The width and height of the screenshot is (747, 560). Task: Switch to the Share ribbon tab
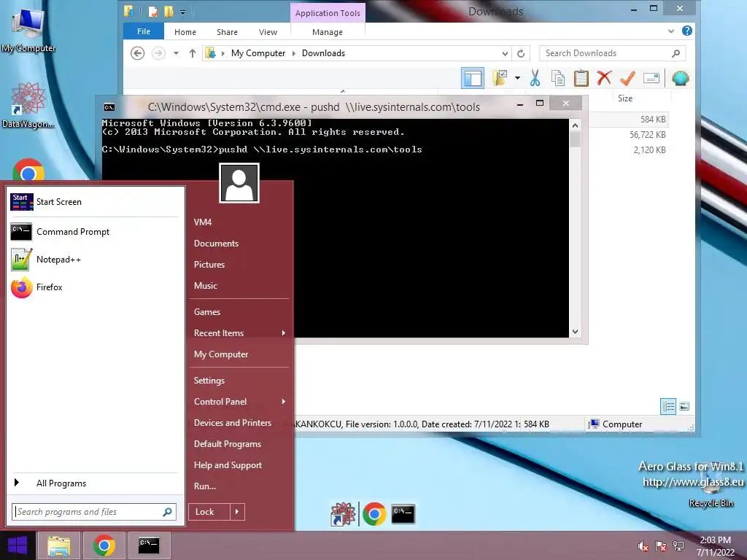[x=227, y=32]
